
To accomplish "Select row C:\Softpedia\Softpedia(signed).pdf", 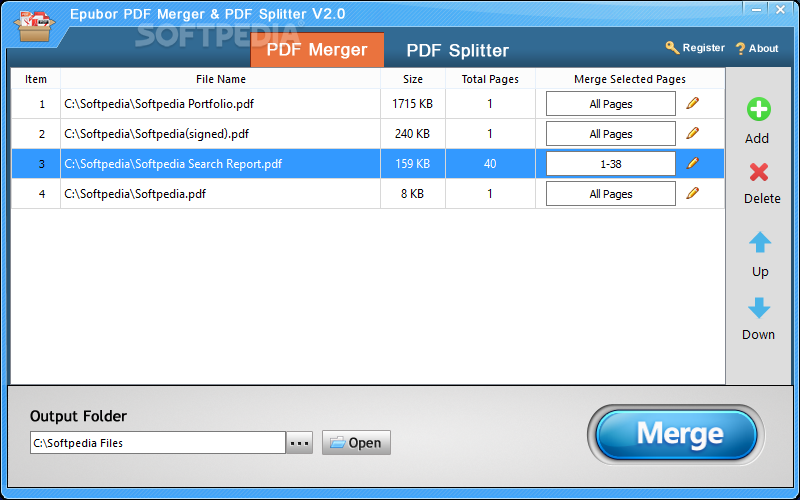I will coord(367,134).
